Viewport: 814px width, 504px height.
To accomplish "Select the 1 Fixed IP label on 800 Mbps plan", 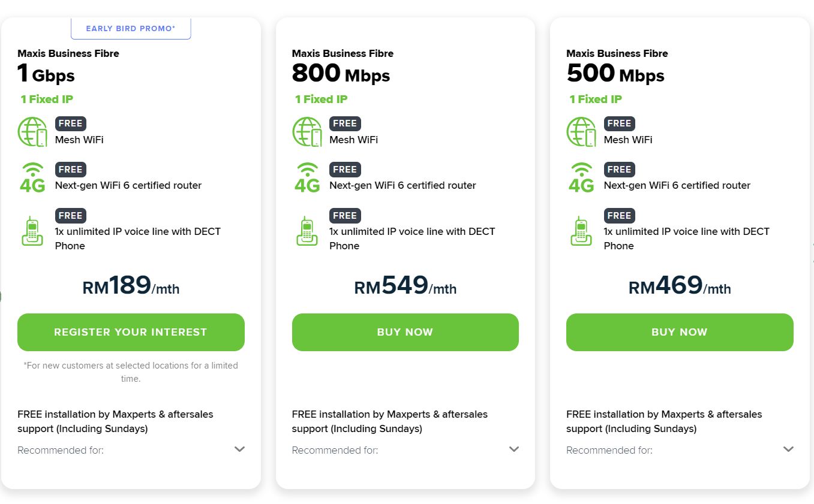I will click(x=322, y=99).
